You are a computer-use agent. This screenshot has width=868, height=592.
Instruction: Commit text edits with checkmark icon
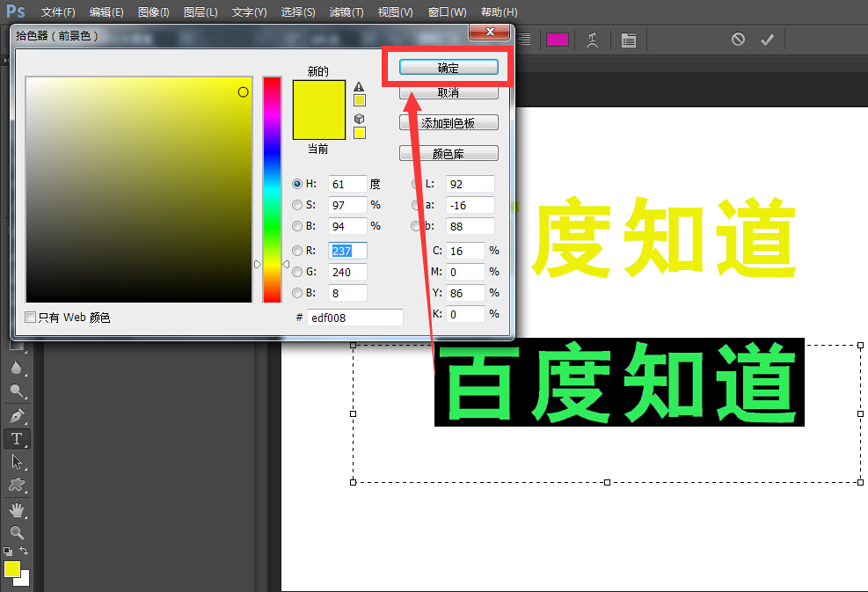pos(767,40)
